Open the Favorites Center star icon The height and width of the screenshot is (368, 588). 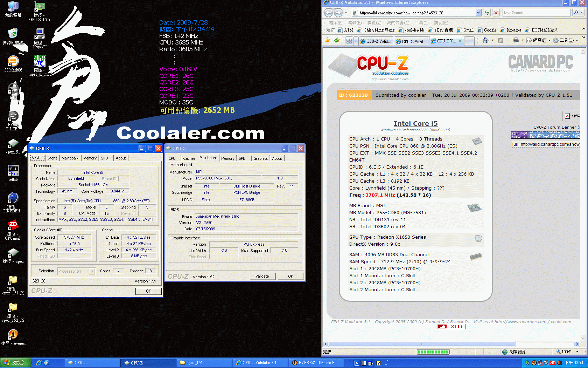coord(328,40)
